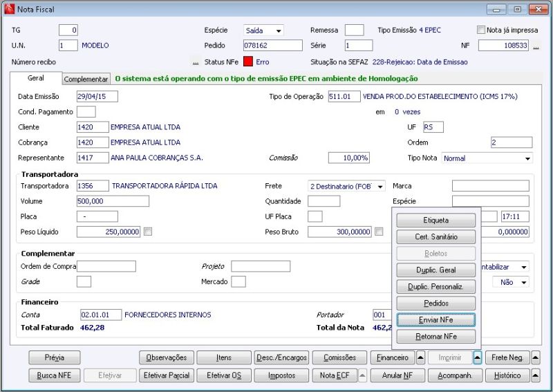The height and width of the screenshot is (392, 553).
Task: Choose Pedidos from the popup menu
Action: [x=436, y=303]
